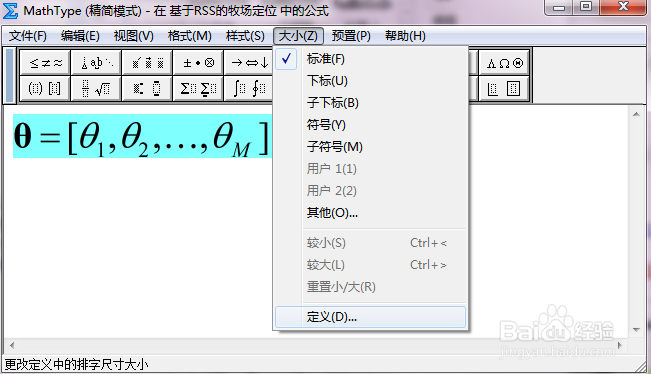Close the 大小(Z) menu
651x374 pixels.
[298, 36]
